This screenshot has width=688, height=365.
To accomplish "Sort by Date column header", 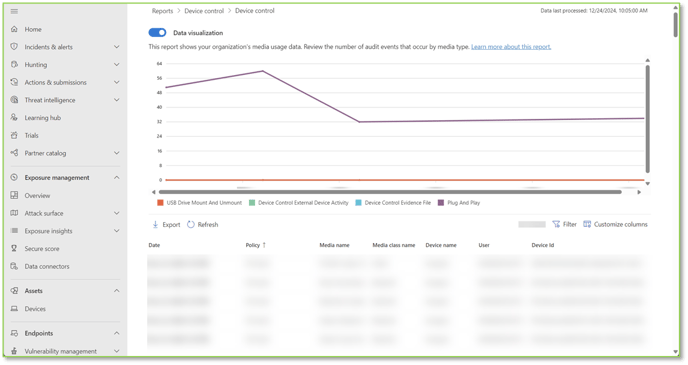I will click(154, 245).
